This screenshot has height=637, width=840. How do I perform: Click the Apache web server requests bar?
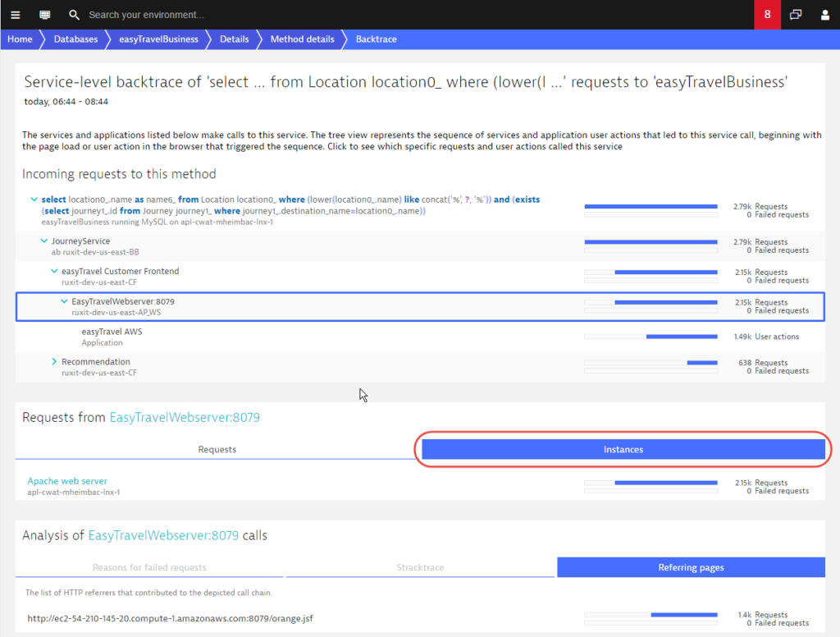pos(651,483)
